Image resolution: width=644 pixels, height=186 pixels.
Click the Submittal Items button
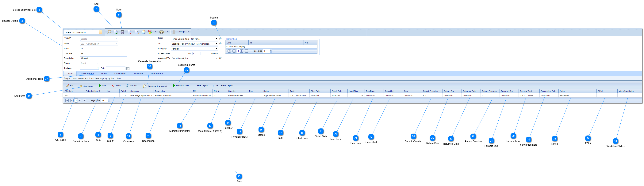(x=181, y=86)
